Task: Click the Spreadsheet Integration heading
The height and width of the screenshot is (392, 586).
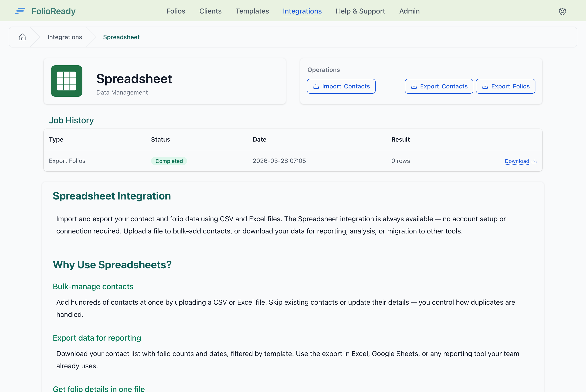Action: coord(112,196)
